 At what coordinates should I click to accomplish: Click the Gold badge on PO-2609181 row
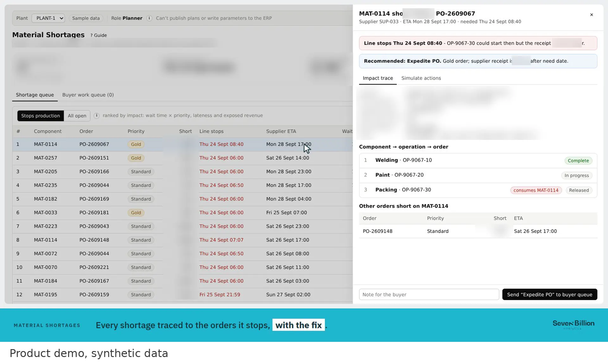pyautogui.click(x=136, y=213)
